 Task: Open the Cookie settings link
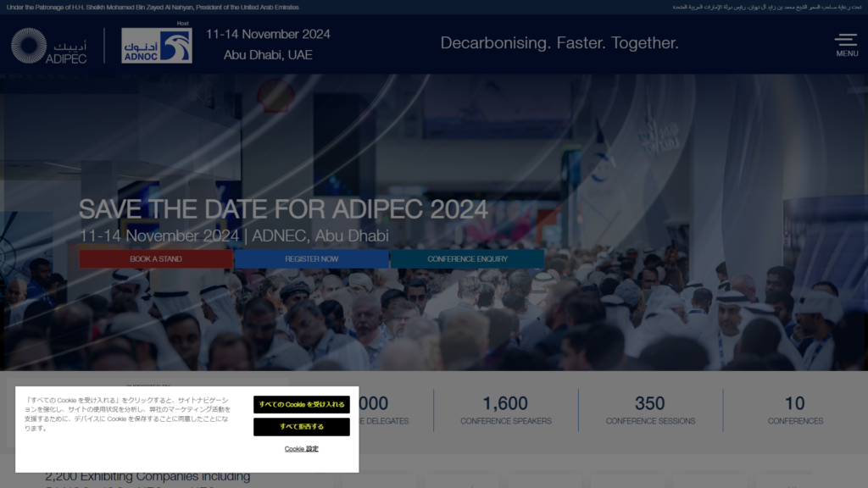(x=301, y=449)
